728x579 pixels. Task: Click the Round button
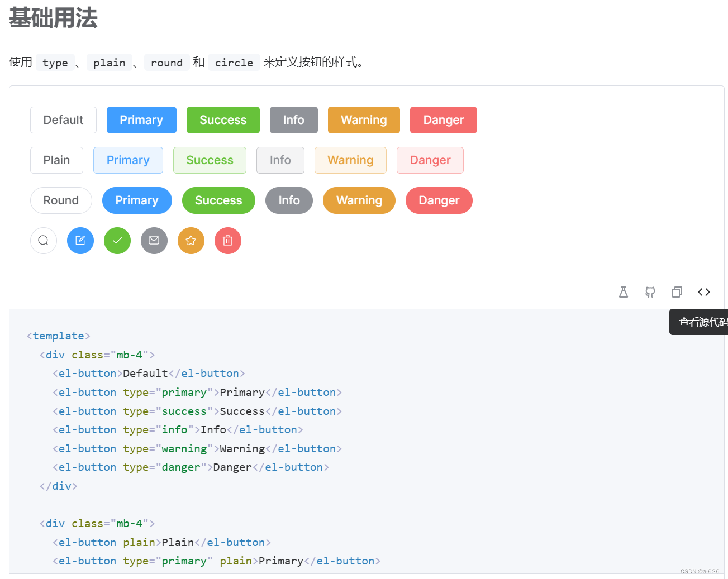[61, 200]
